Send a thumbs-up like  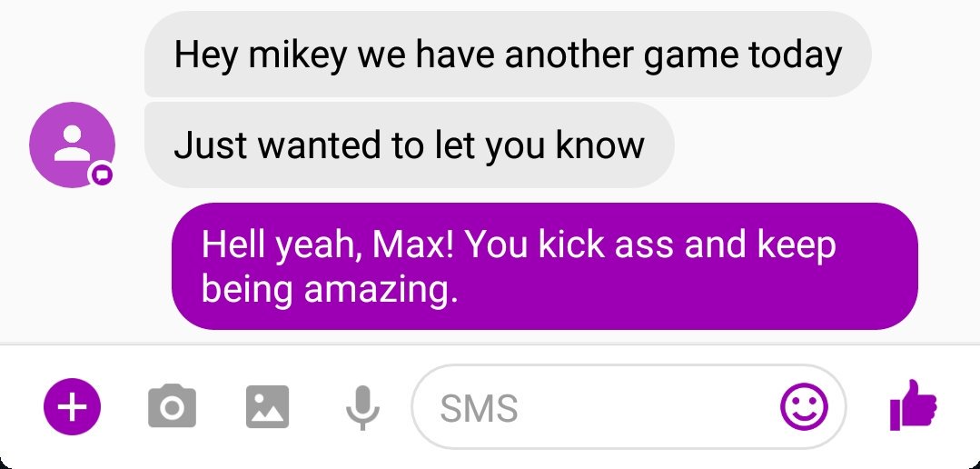pos(913,405)
